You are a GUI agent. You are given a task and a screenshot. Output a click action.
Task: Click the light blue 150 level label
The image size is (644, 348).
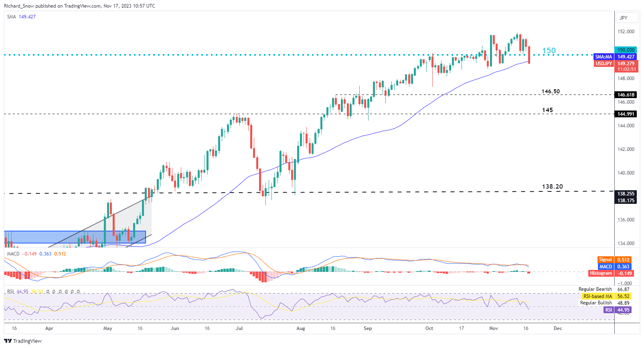[549, 50]
